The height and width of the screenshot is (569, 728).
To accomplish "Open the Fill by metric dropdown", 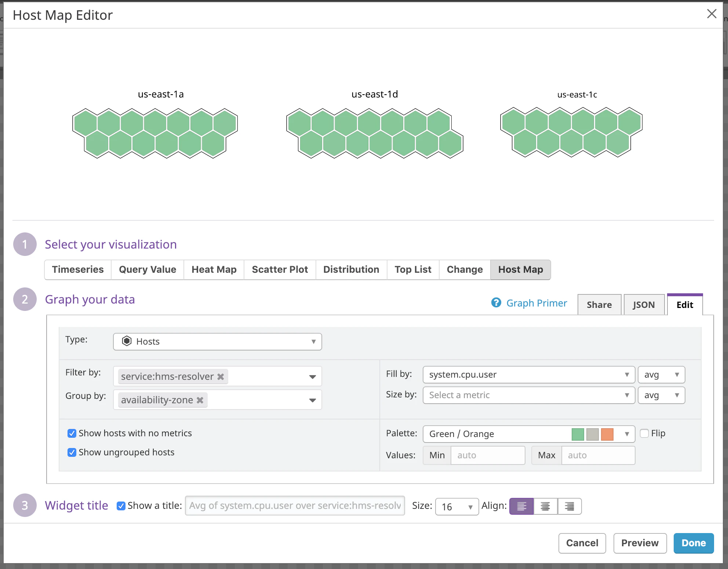I will 528,375.
